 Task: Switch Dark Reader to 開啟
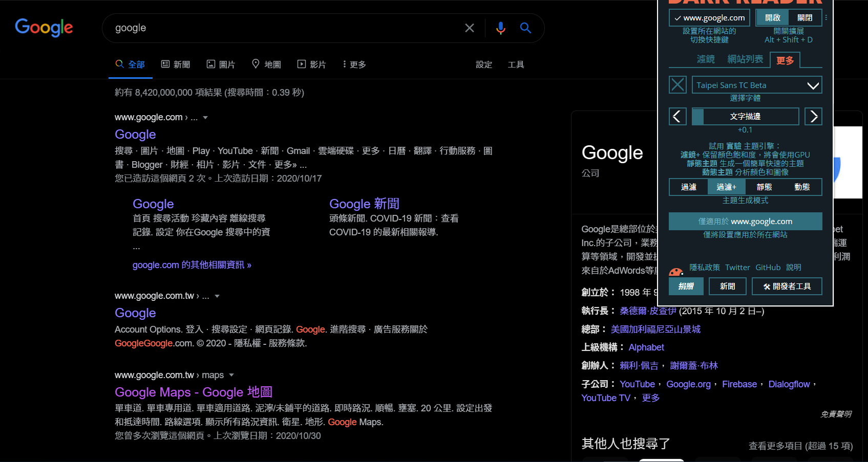pyautogui.click(x=773, y=18)
